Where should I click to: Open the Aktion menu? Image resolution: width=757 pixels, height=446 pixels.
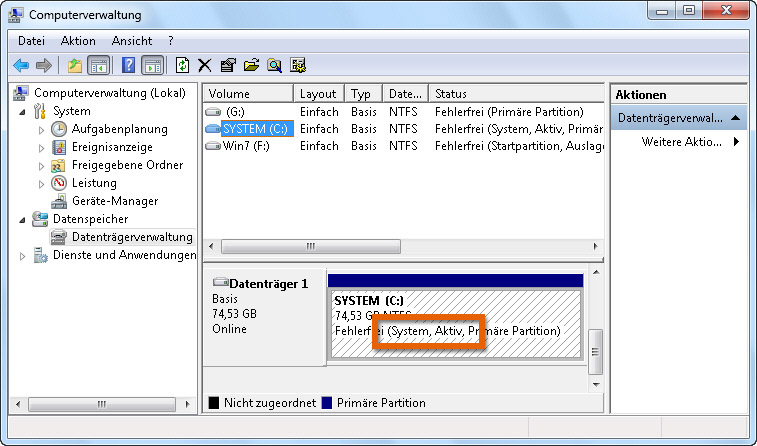(x=78, y=41)
